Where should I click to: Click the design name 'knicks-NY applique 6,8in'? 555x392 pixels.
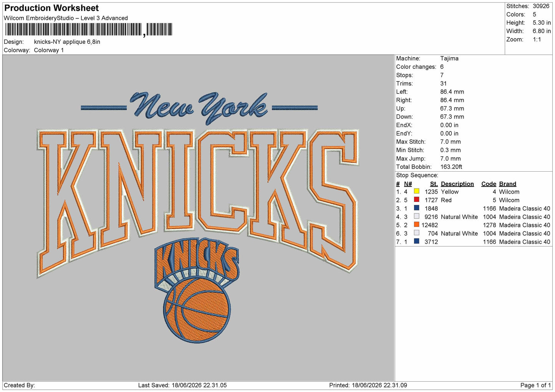click(67, 42)
